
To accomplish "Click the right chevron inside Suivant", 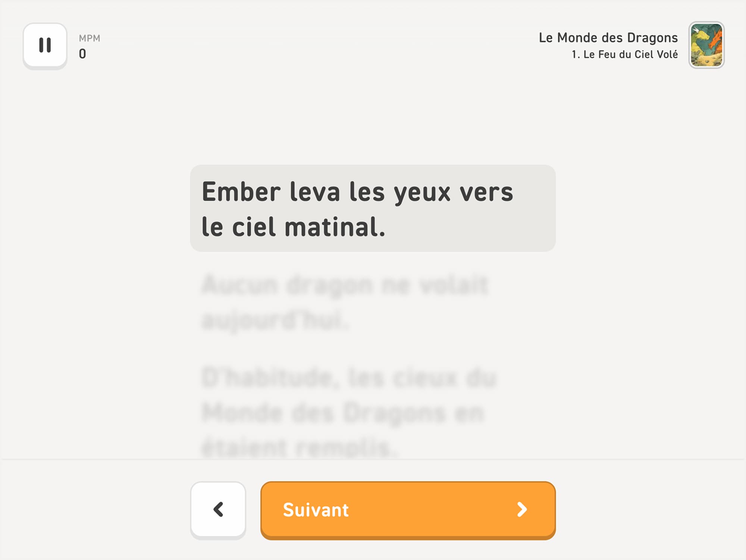I will tap(522, 509).
